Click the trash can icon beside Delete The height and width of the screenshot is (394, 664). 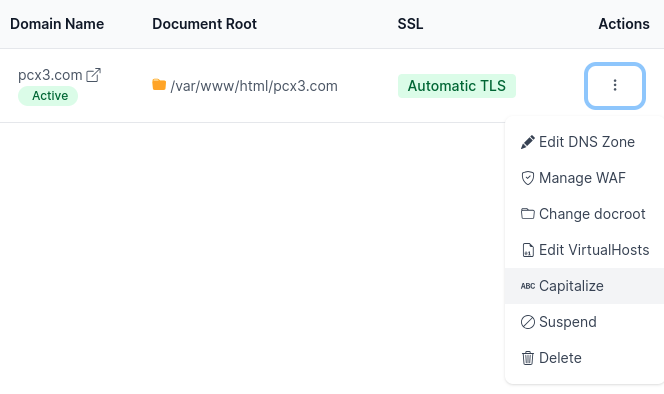click(528, 358)
